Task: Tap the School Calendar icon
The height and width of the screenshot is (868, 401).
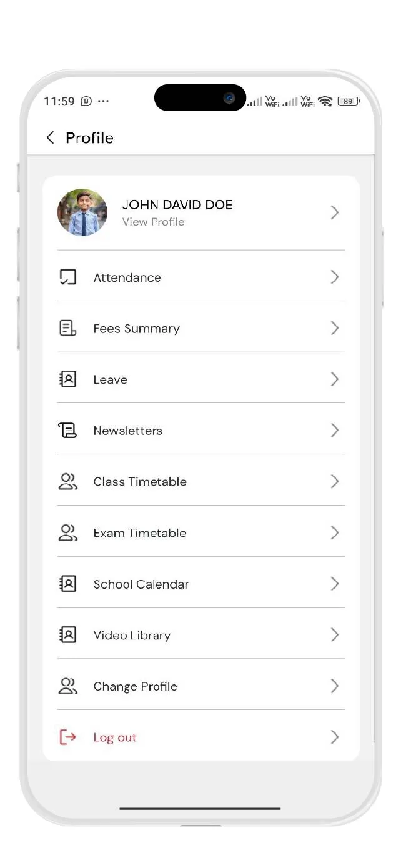Action: click(67, 584)
